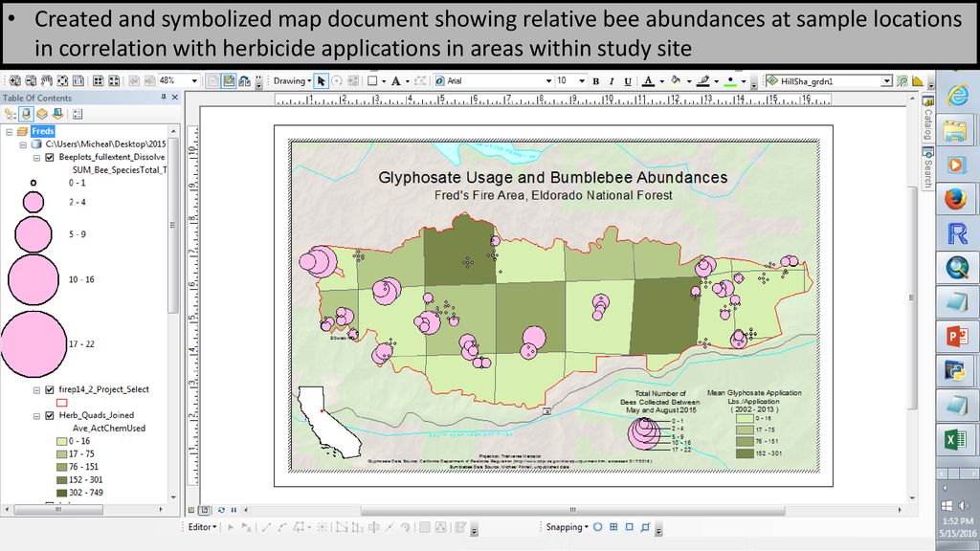Click the 0 - 16 light green swatch

(x=62, y=441)
